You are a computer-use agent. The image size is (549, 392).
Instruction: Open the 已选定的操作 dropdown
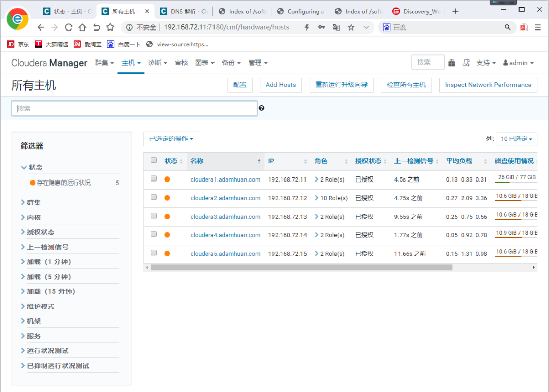pyautogui.click(x=171, y=139)
